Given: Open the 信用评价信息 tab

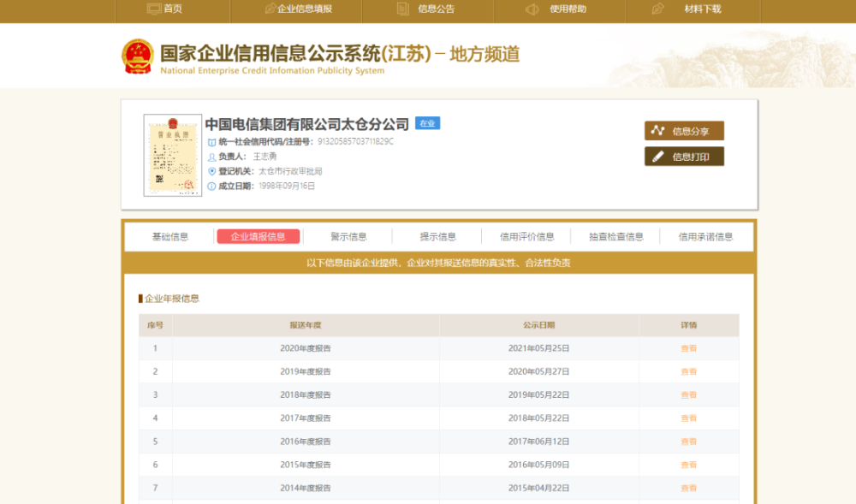Looking at the screenshot, I should [x=526, y=237].
